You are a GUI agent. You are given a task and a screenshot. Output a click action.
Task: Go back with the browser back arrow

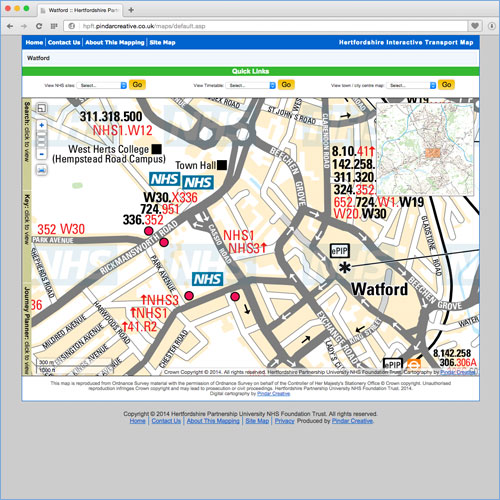pyautogui.click(x=10, y=26)
